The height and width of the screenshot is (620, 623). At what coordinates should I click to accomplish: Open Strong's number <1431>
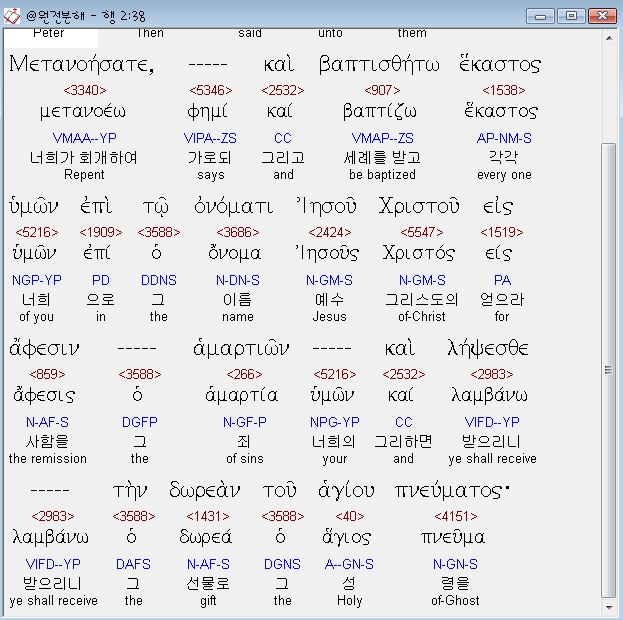pos(208,516)
